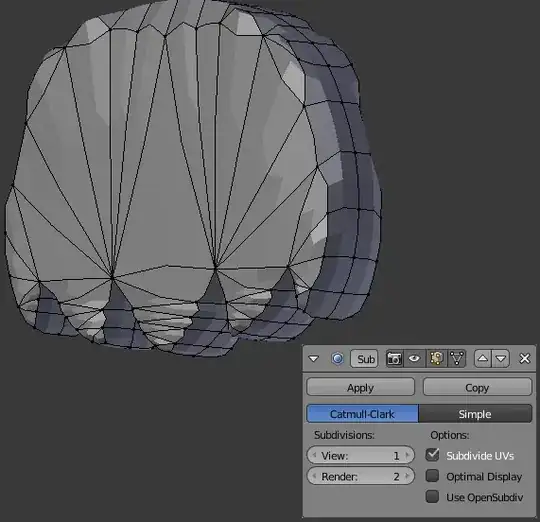Click the 'Subdivisions:' label
This screenshot has width=540, height=522.
[x=344, y=435]
